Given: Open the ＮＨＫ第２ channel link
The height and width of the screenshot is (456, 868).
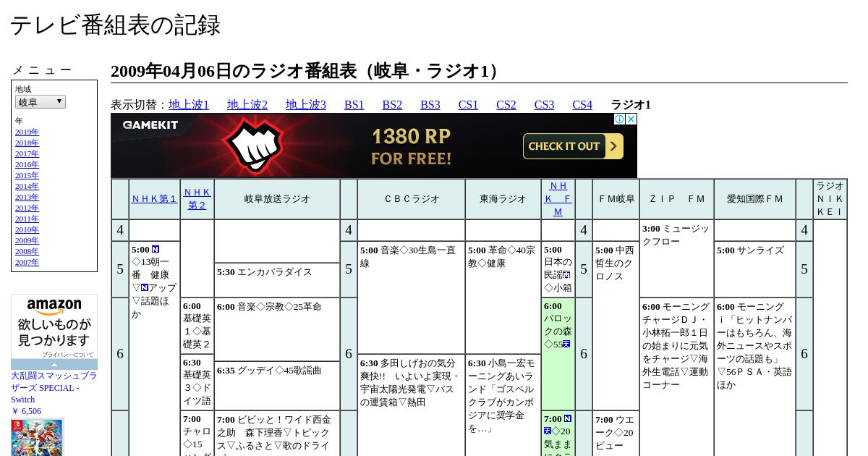Looking at the screenshot, I should (197, 199).
